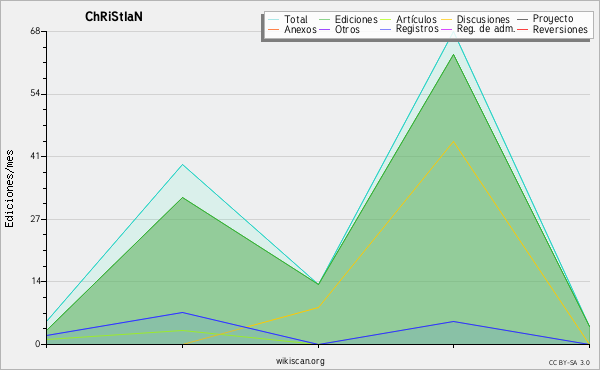The image size is (600, 370).
Task: Click the 0 y-axis value
Action: point(38,344)
